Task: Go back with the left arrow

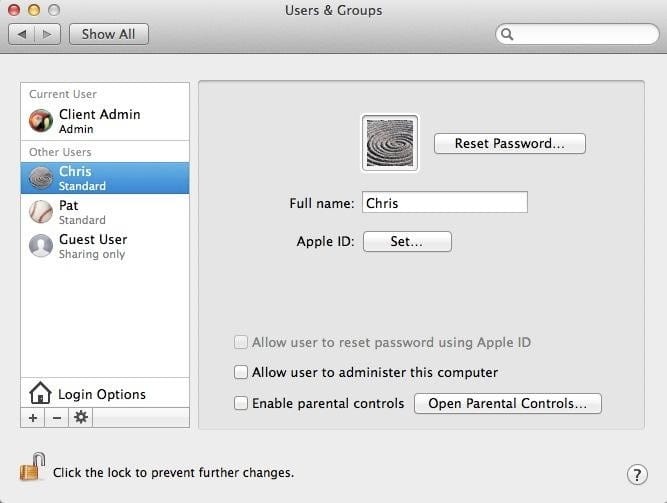Action: click(23, 34)
